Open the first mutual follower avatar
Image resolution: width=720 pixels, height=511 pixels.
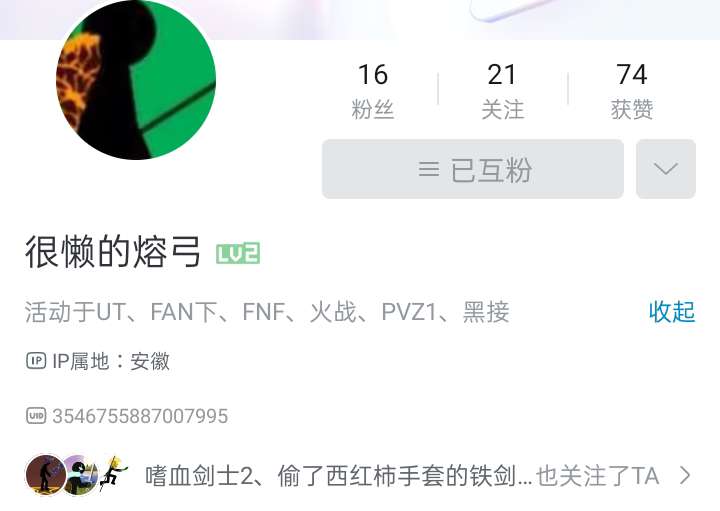pyautogui.click(x=46, y=475)
